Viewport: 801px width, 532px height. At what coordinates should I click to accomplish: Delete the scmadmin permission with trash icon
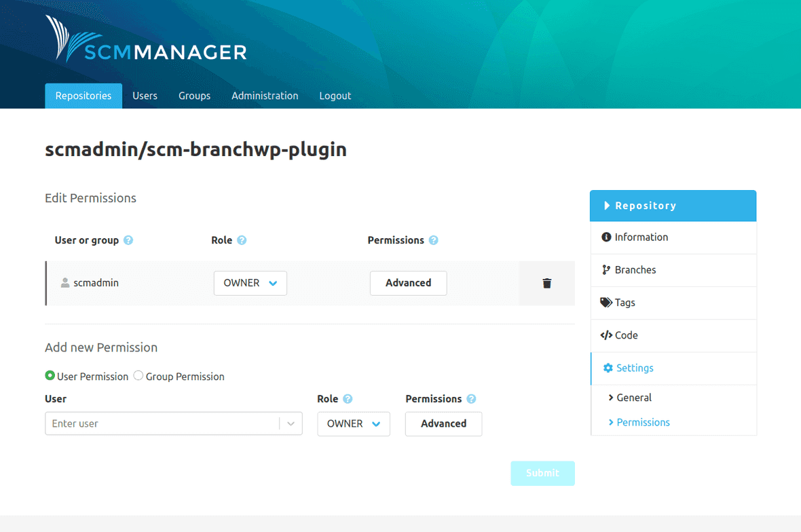pyautogui.click(x=546, y=283)
